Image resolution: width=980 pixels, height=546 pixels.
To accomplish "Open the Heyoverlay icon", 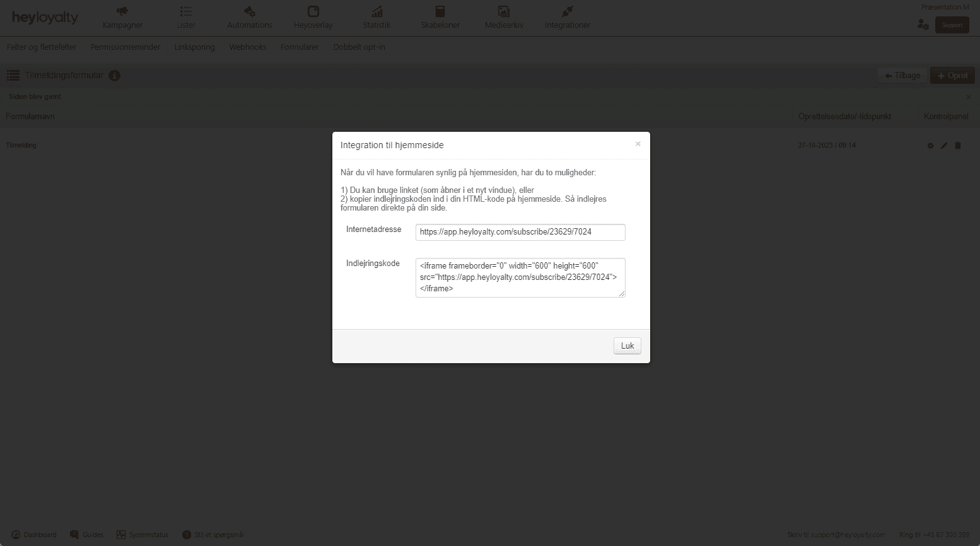I will (313, 11).
